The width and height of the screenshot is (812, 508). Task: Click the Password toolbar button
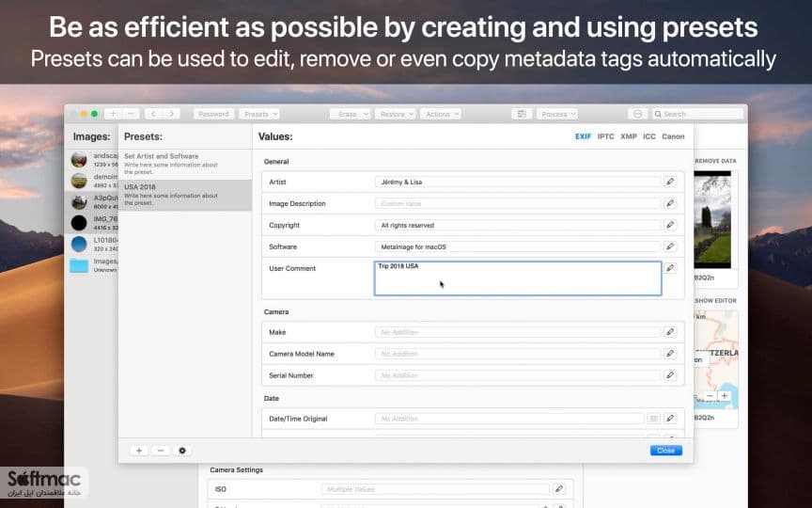pyautogui.click(x=213, y=114)
